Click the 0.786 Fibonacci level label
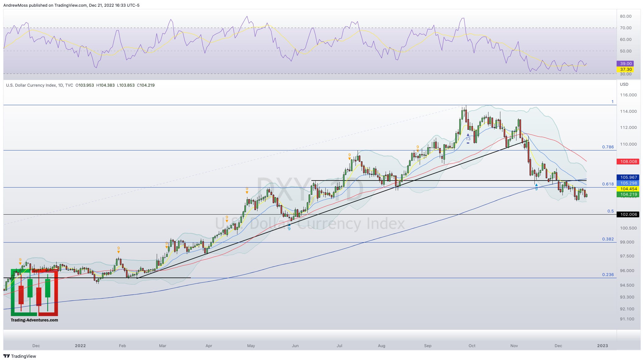 608,147
